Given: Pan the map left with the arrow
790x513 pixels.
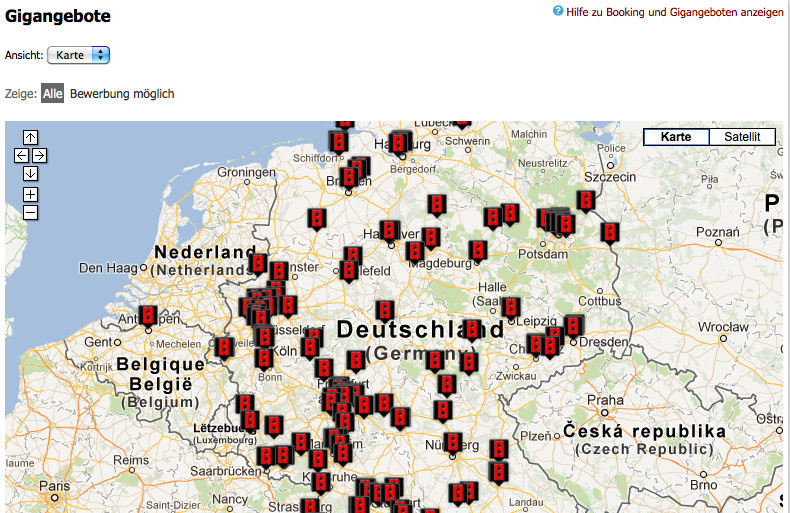Looking at the screenshot, I should [21, 156].
